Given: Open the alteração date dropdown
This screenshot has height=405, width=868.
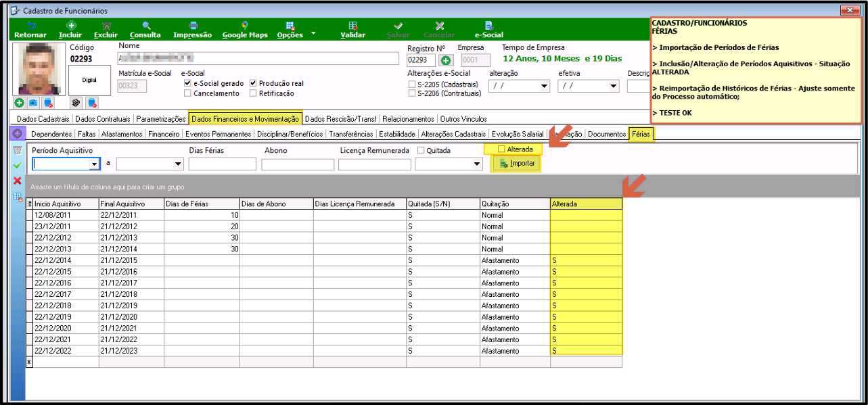Looking at the screenshot, I should [545, 86].
